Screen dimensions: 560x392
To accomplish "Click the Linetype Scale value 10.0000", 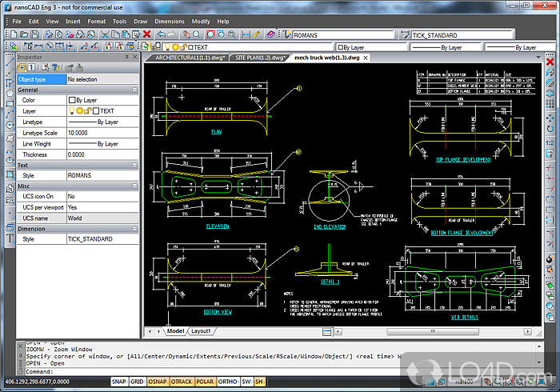I will point(102,133).
